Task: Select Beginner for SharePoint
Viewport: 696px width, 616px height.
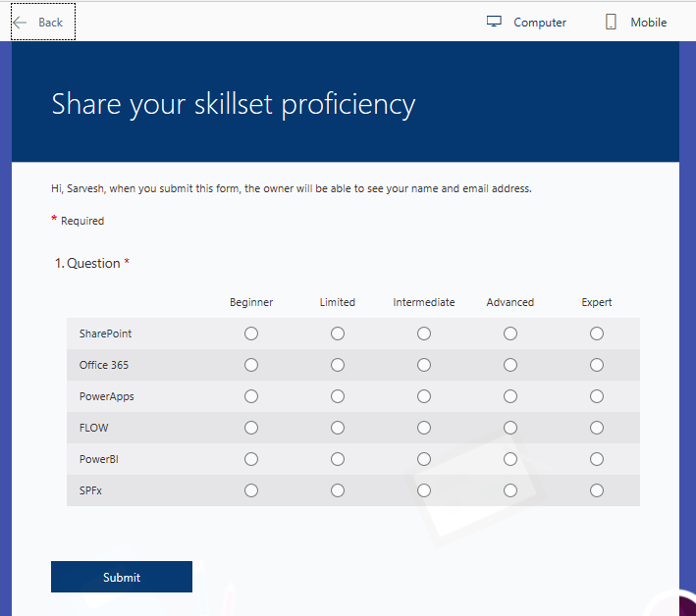Action: [251, 334]
